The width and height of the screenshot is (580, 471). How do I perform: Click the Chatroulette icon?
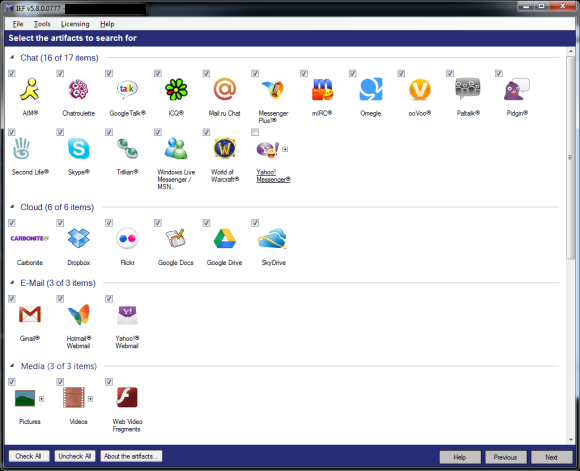click(78, 89)
